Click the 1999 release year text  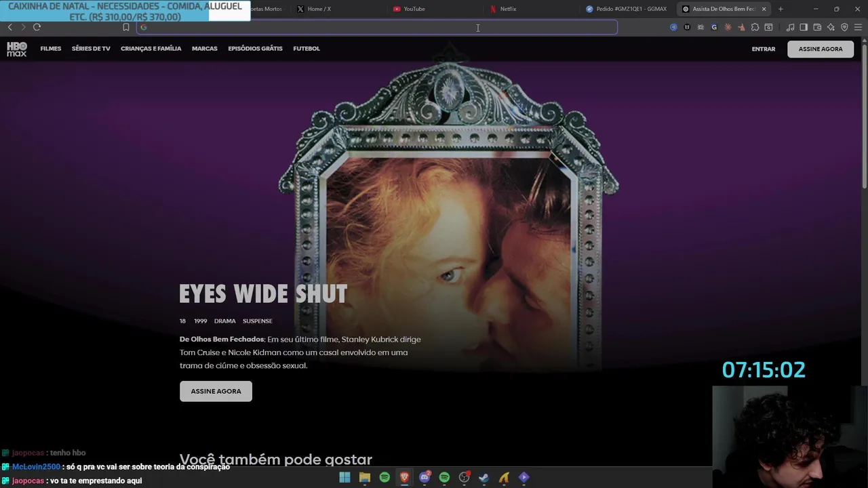pos(200,321)
